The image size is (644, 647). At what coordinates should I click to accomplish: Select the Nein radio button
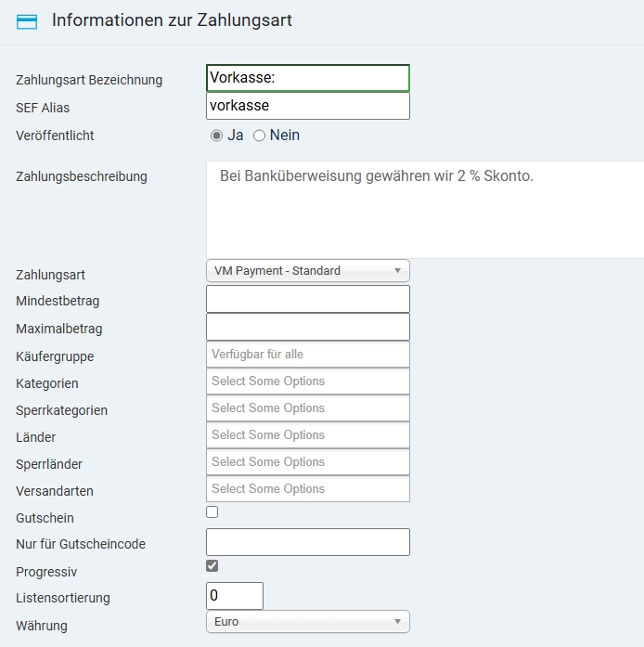pos(260,136)
